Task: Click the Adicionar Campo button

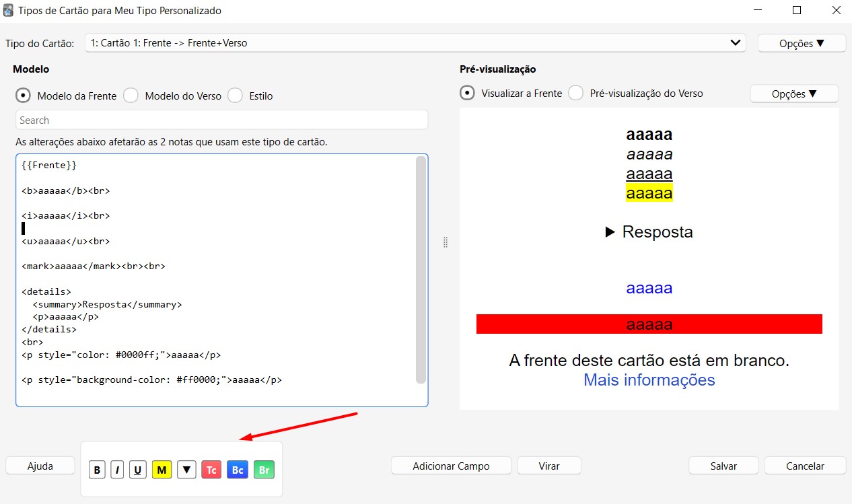Action: 451,466
